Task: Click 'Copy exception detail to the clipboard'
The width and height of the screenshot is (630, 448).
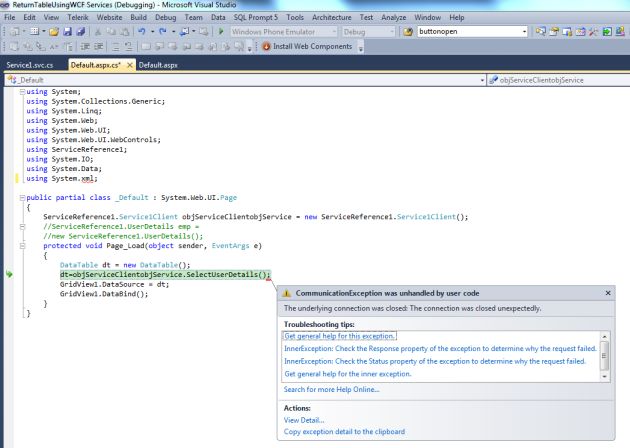Action: (344, 431)
